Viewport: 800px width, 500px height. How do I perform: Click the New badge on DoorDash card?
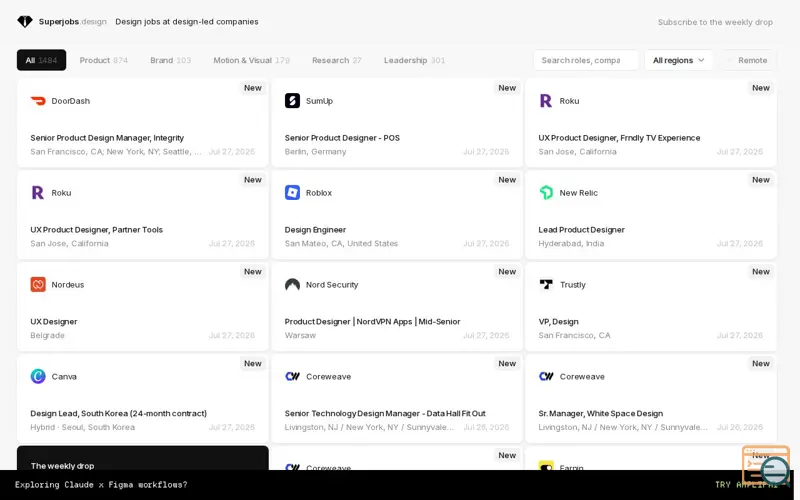click(253, 88)
